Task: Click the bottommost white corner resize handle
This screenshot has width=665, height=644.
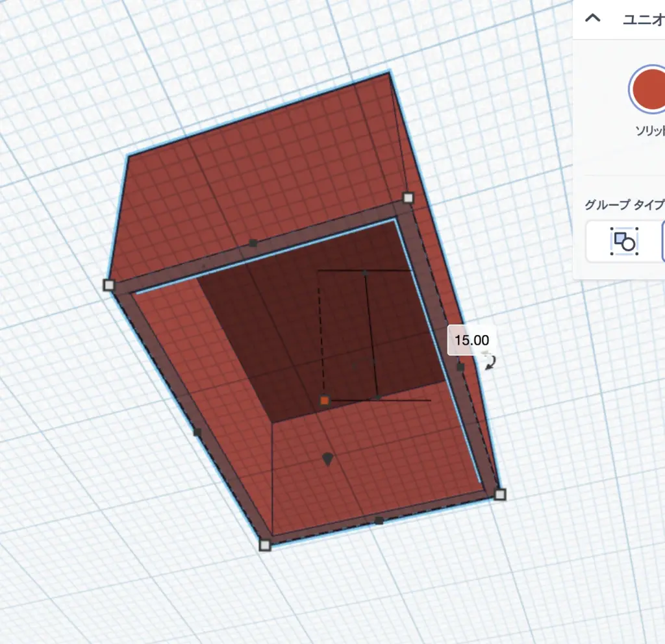Action: click(264, 545)
